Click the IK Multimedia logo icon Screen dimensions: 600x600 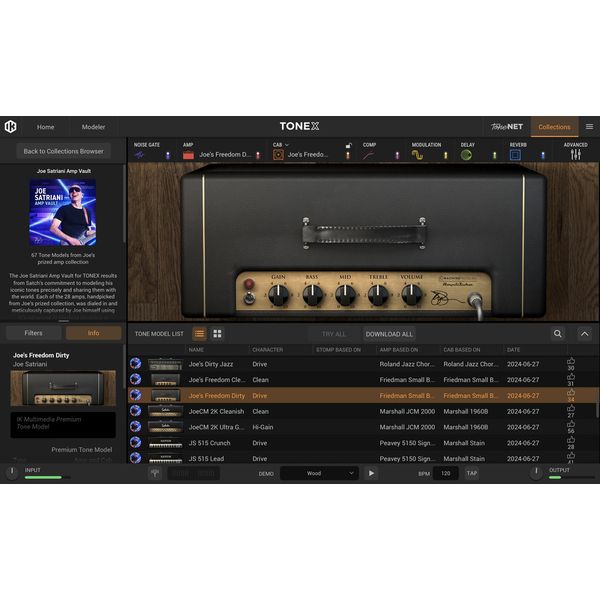[x=10, y=126]
